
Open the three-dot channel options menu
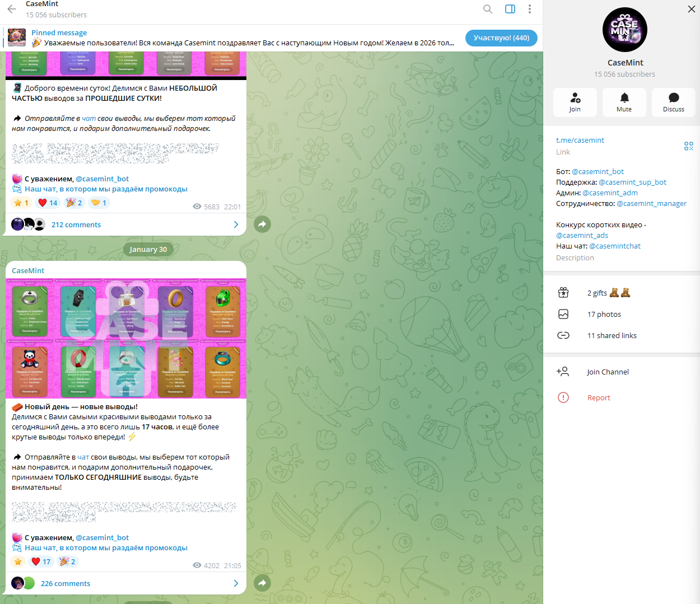pos(530,9)
